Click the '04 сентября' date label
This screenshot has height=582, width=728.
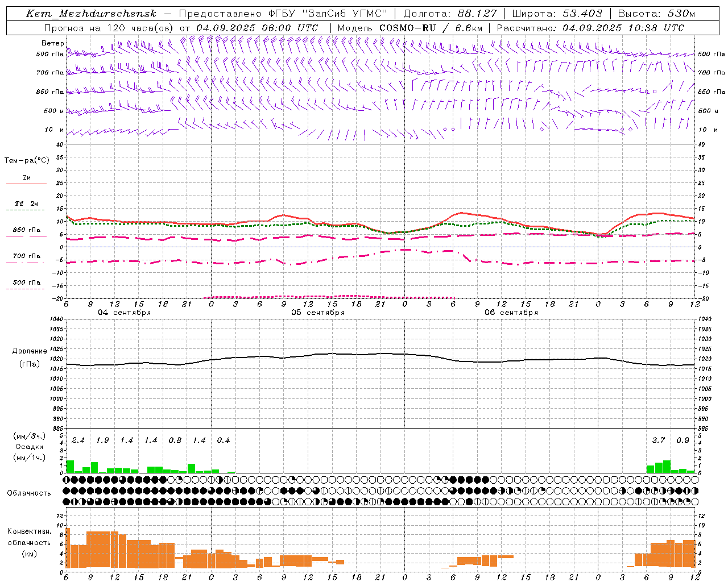click(x=125, y=313)
